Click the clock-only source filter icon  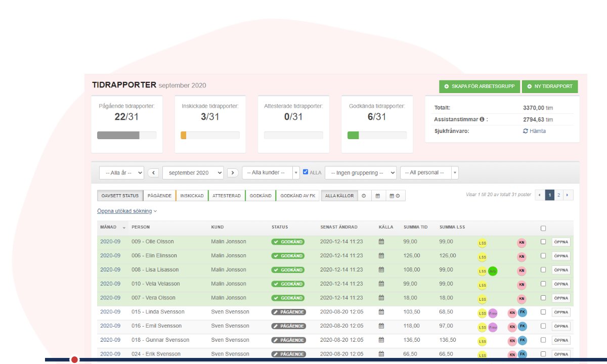click(364, 196)
